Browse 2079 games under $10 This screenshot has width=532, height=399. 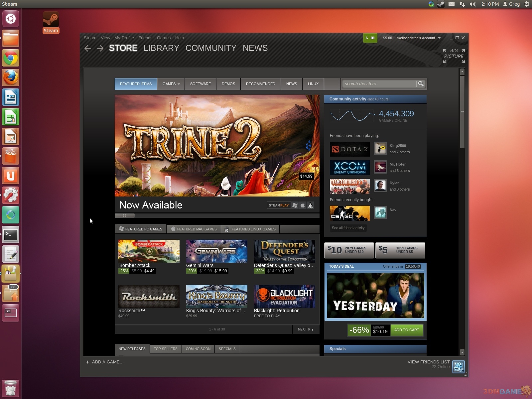[x=349, y=250]
